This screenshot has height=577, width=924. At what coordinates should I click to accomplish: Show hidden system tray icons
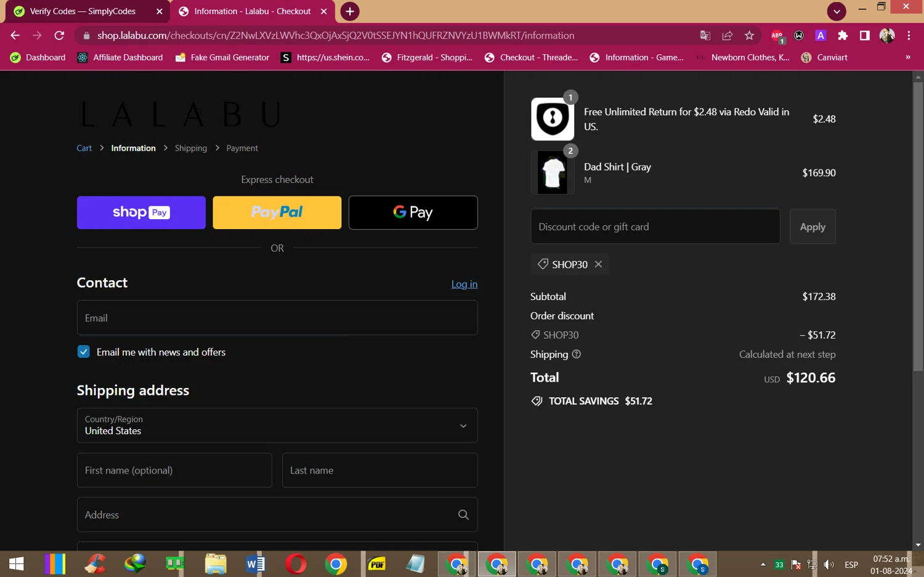coord(763,565)
